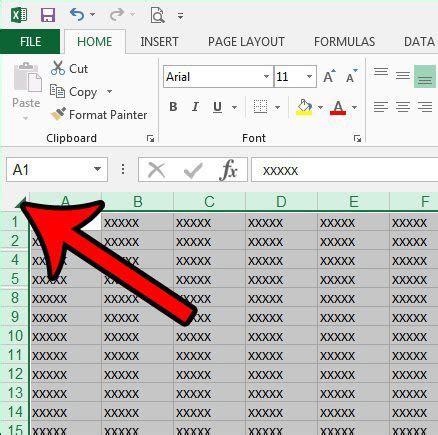This screenshot has height=435, width=438.
Task: Switch to the HOME tab
Action: pyautogui.click(x=95, y=42)
